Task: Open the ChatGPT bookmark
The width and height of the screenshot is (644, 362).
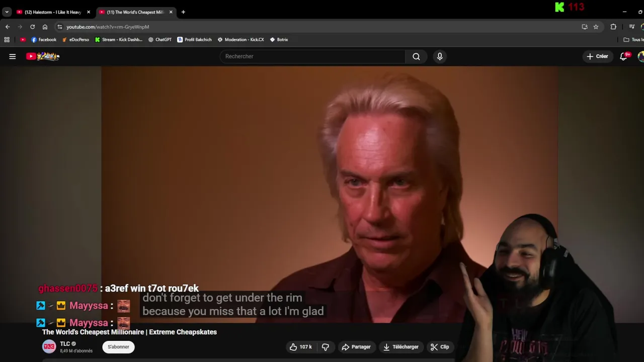Action: [160, 40]
